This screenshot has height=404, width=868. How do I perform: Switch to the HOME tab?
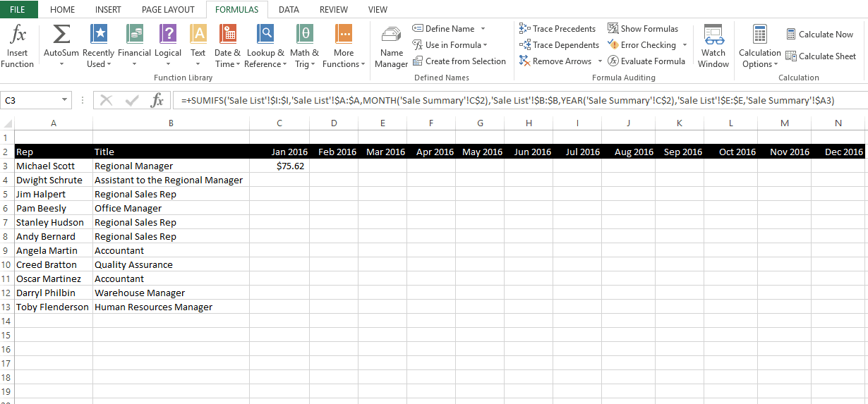click(x=63, y=9)
